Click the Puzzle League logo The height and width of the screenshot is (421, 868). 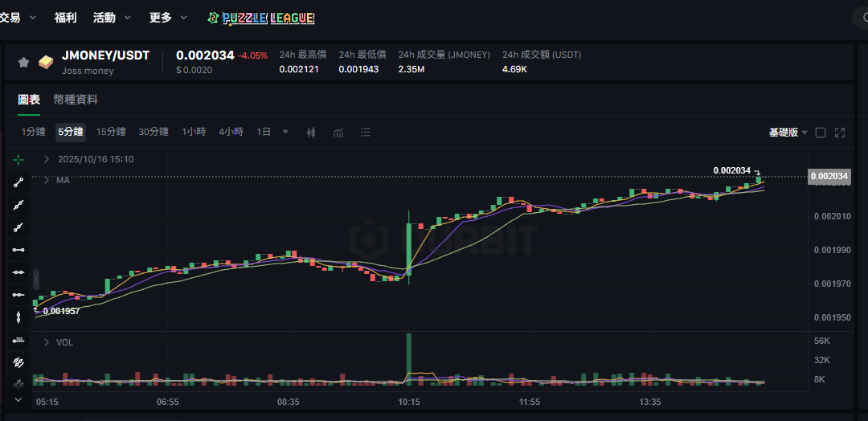coord(260,18)
